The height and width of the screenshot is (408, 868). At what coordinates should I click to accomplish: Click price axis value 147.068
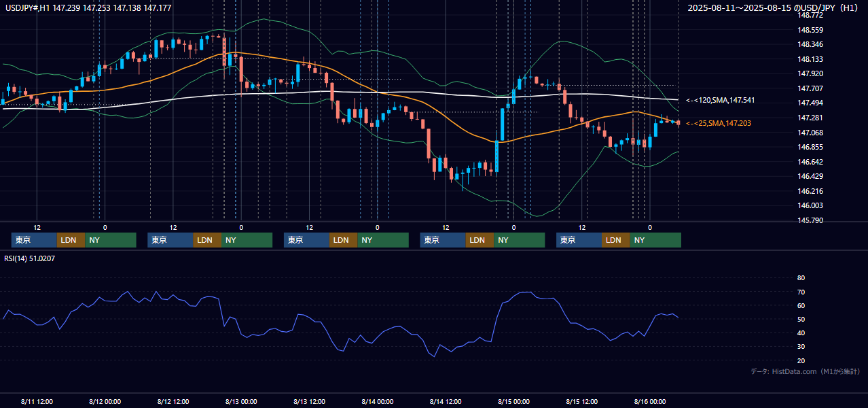point(810,133)
